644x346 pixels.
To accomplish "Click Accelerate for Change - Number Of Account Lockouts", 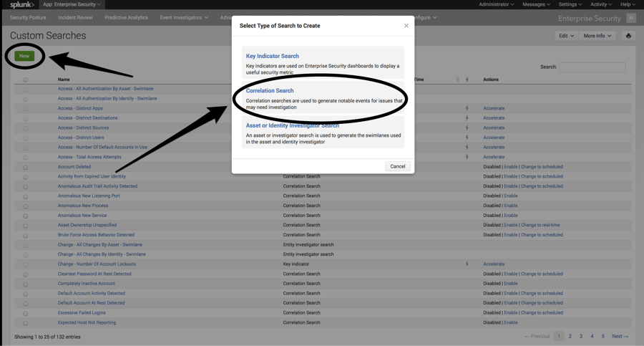I will click(x=494, y=264).
